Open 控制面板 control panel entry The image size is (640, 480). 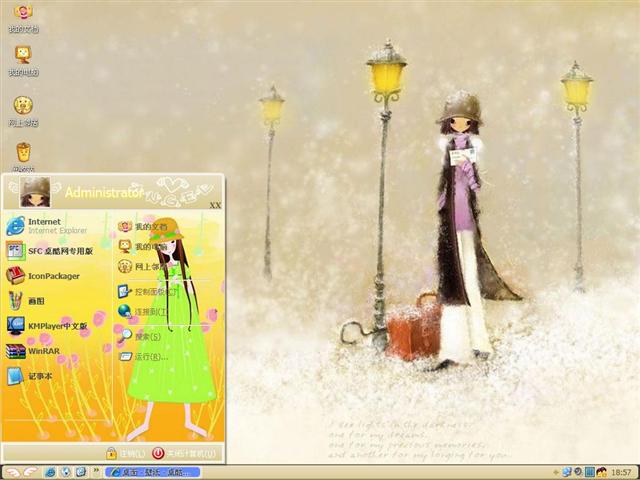149,291
